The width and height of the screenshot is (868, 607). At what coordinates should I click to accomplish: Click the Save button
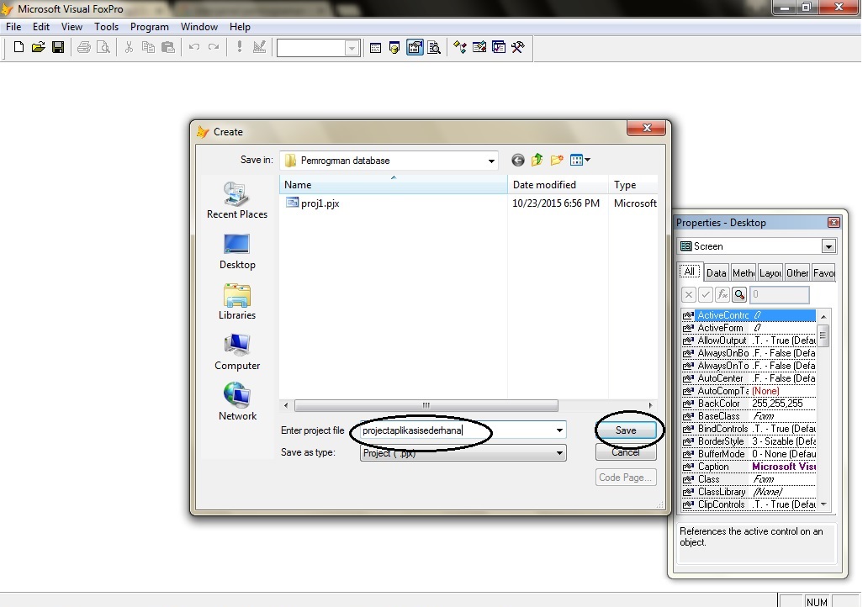[x=626, y=430]
